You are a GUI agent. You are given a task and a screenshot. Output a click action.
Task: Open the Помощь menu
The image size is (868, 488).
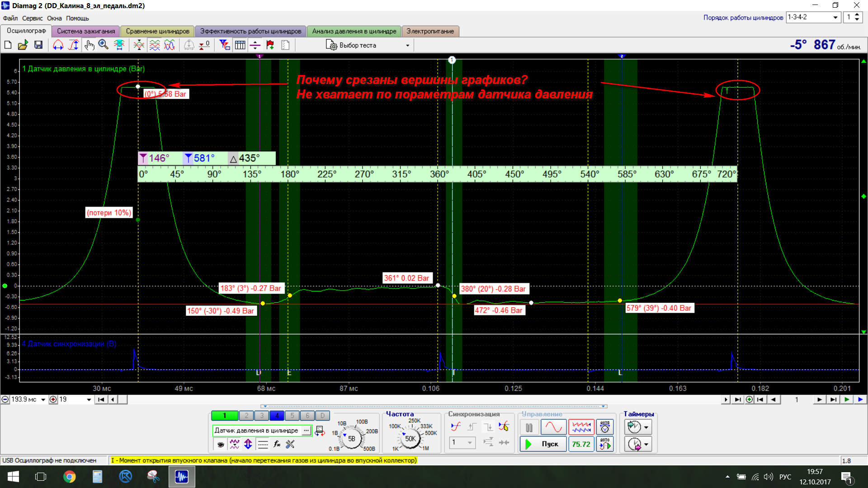coord(77,19)
